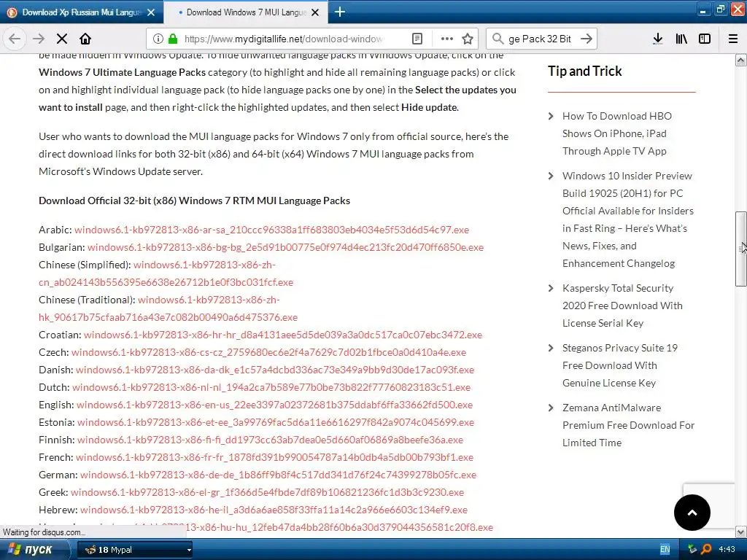Click the first system tray icon beside EN
Viewport: 747px width, 560px height.
[693, 550]
